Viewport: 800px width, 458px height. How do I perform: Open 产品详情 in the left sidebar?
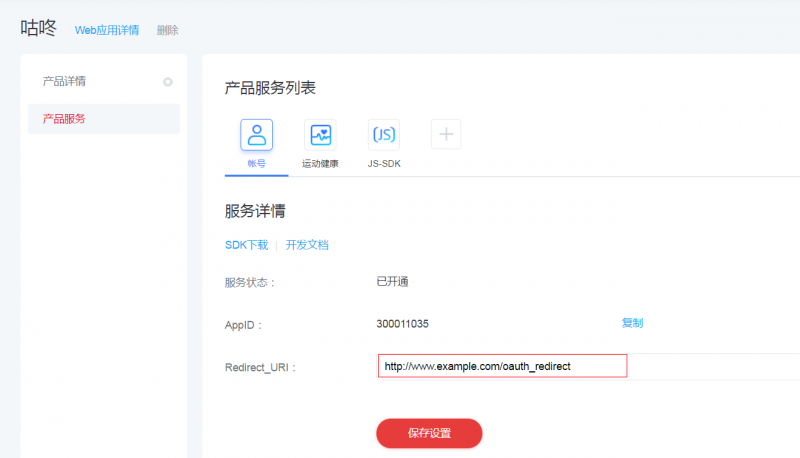coord(64,81)
